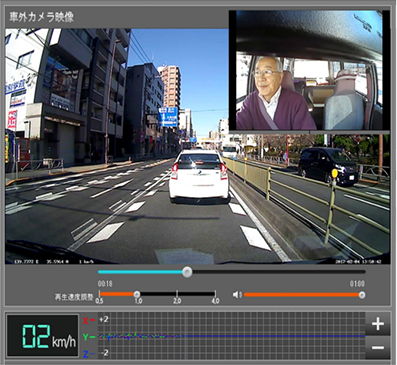The width and height of the screenshot is (397, 365).
Task: Click the -2 graph scale value
Action: 105,353
